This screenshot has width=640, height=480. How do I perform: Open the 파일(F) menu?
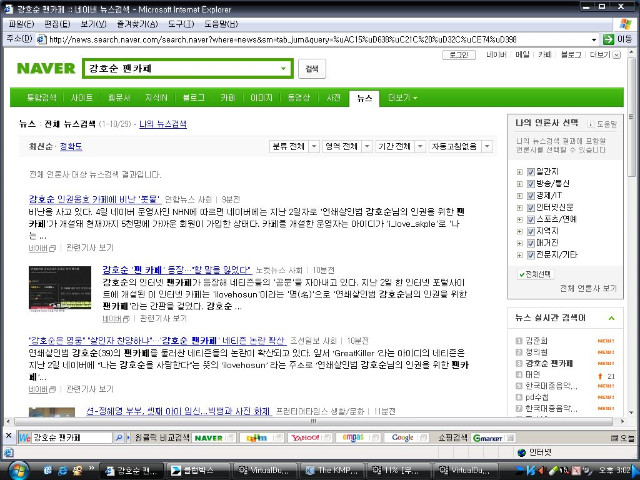pyautogui.click(x=22, y=24)
